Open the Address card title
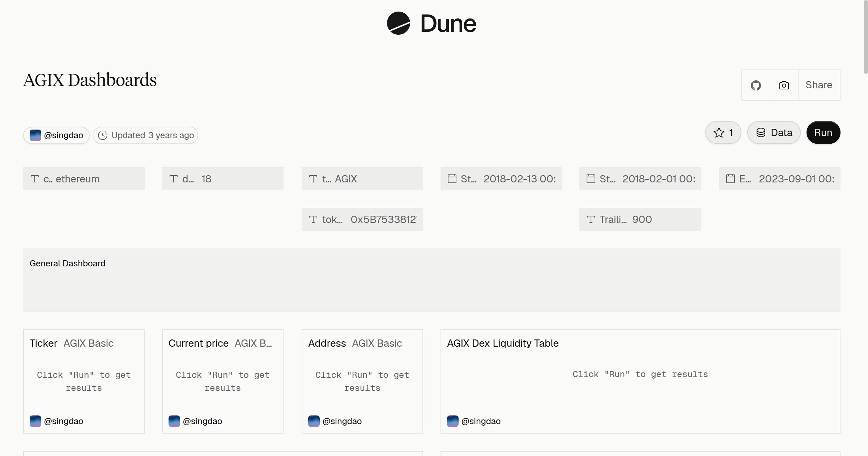868x456 pixels. 327,343
